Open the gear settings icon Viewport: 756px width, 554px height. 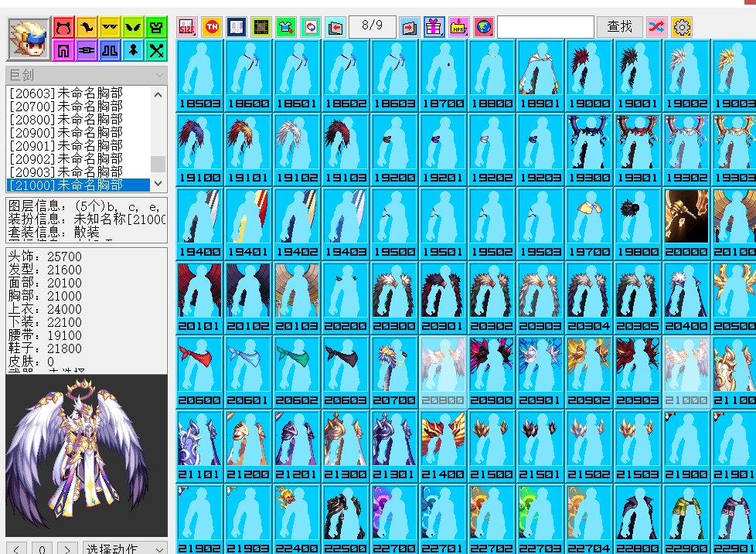coord(682,27)
